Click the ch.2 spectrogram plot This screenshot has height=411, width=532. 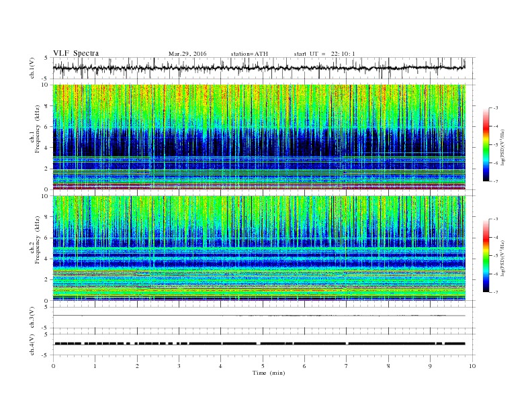tap(259, 248)
